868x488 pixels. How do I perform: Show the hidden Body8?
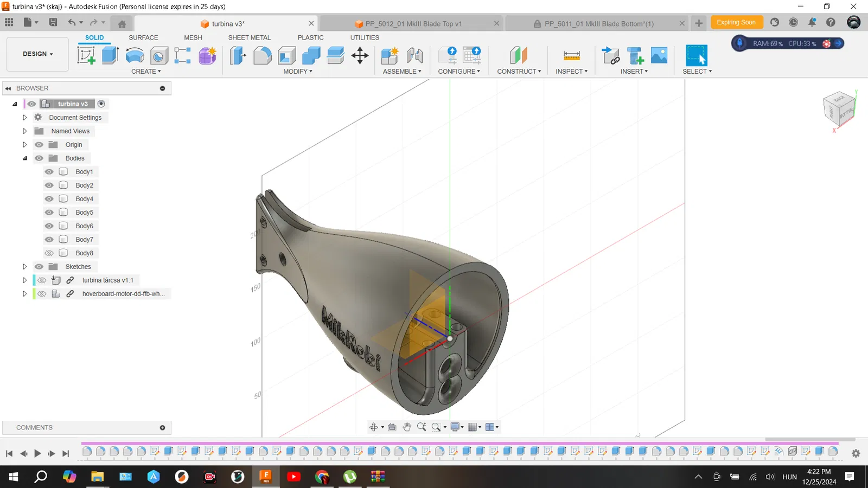click(49, 253)
